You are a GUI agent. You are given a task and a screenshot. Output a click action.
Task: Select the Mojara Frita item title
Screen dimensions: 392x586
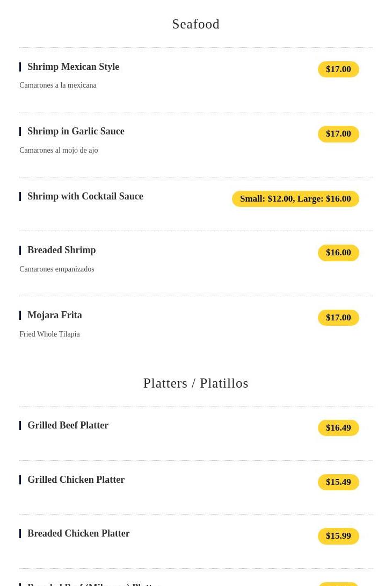[x=55, y=316]
